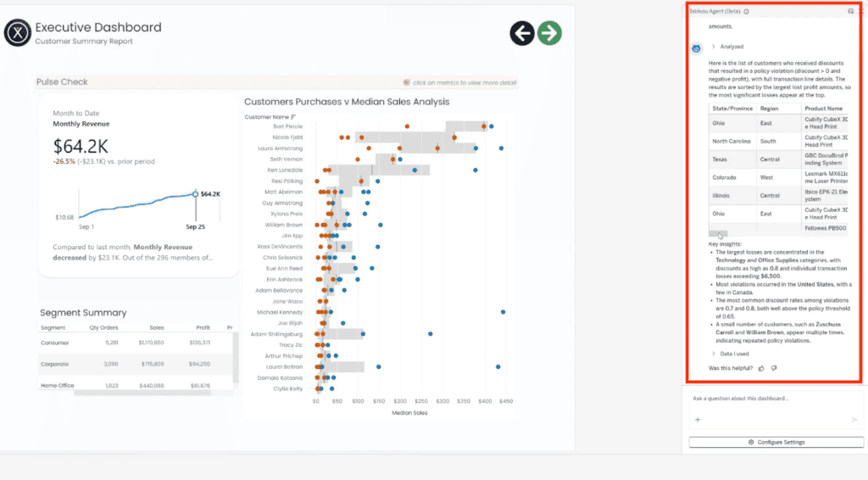The image size is (868, 480).
Task: Click Michael Kennedy's far-right blue dot
Action: (x=504, y=312)
